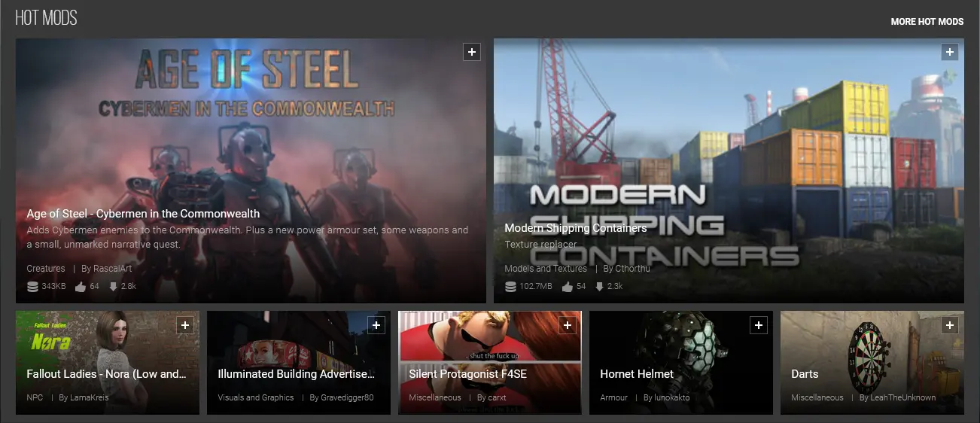Open Age of Steel - Cybermen in the Commonwealth title
Screen dimensions: 980x423
click(143, 214)
